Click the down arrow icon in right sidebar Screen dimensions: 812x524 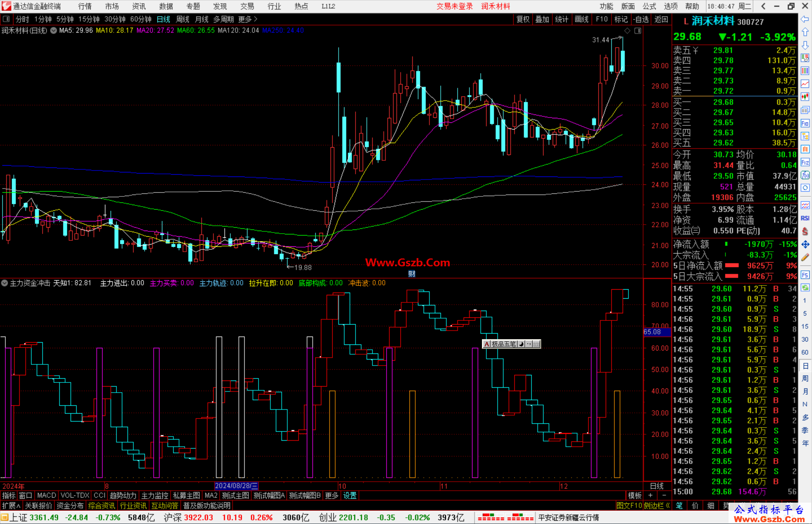pos(805,45)
